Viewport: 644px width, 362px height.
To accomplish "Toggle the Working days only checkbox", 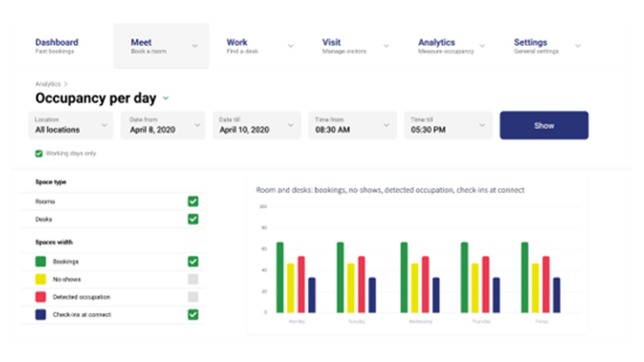I will [39, 153].
